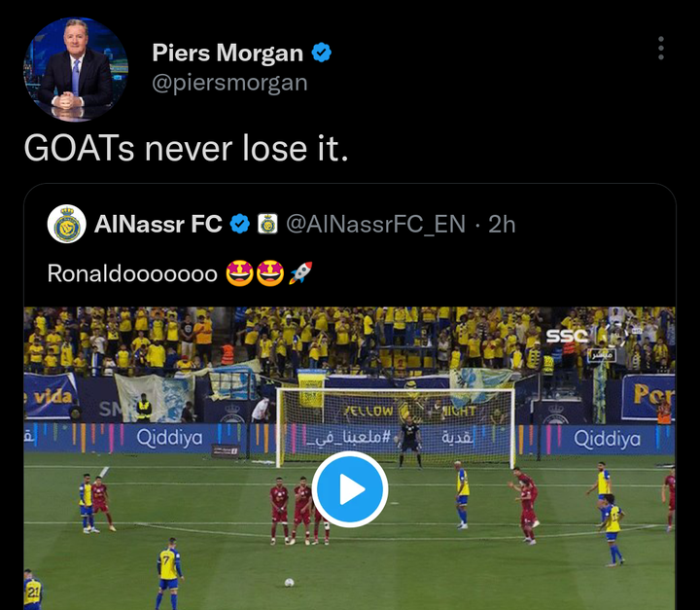This screenshot has height=610, width=700.
Task: Open the three-dot more options menu
Action: [661, 49]
